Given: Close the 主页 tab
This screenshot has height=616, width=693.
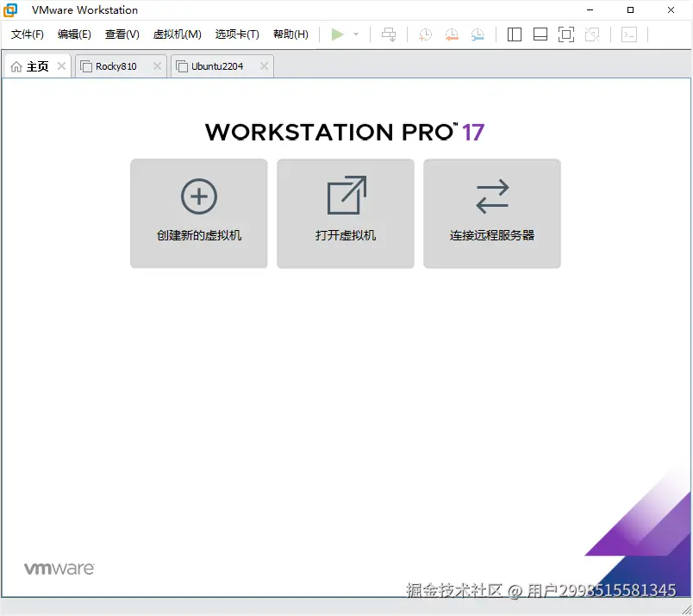Looking at the screenshot, I should [61, 66].
